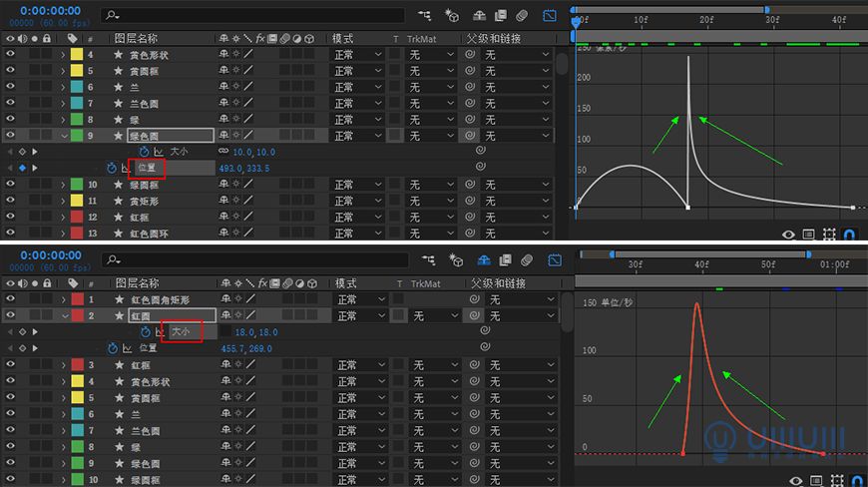Image resolution: width=868 pixels, height=487 pixels.
Task: Toggle the 位置 stopwatch under 绿色圆 layer
Action: [x=113, y=168]
